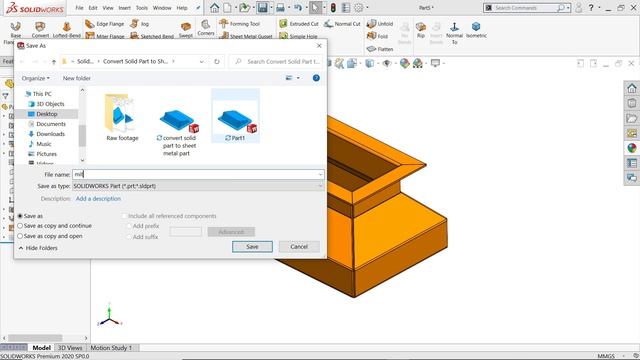Open the view layout options dropdown arrow
This screenshot has height=360, width=640.
point(298,78)
